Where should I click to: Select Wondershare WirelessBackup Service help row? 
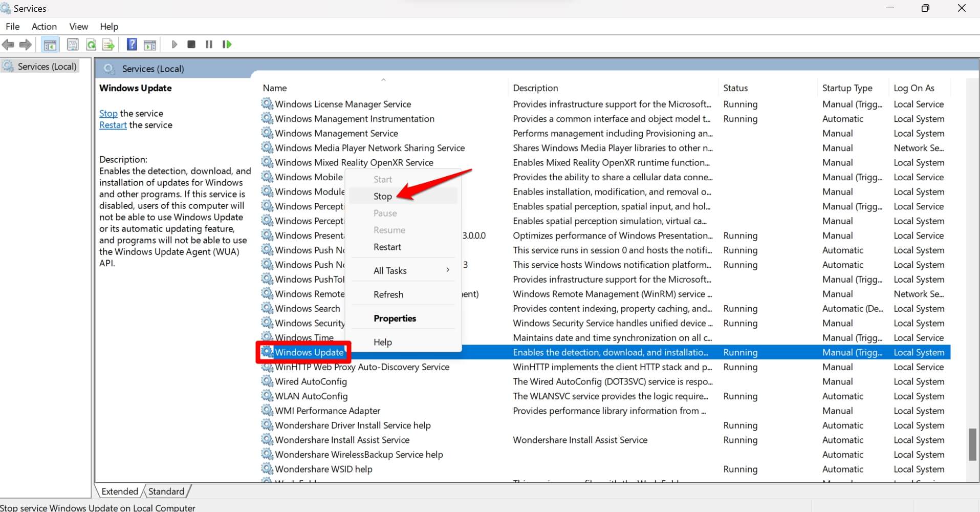click(605, 454)
